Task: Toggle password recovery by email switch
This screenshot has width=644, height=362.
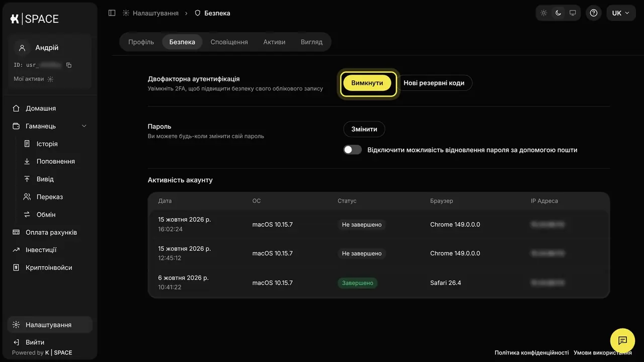Action: click(x=352, y=150)
